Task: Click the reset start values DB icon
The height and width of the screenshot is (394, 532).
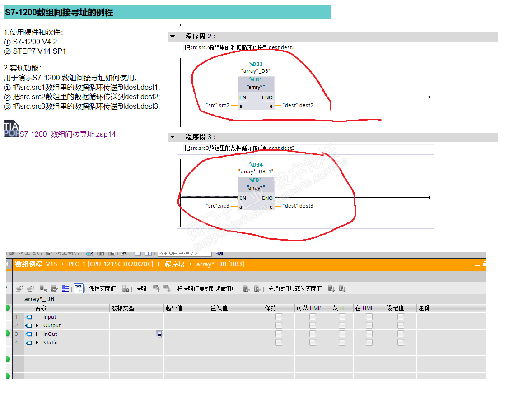Action: coord(43,288)
